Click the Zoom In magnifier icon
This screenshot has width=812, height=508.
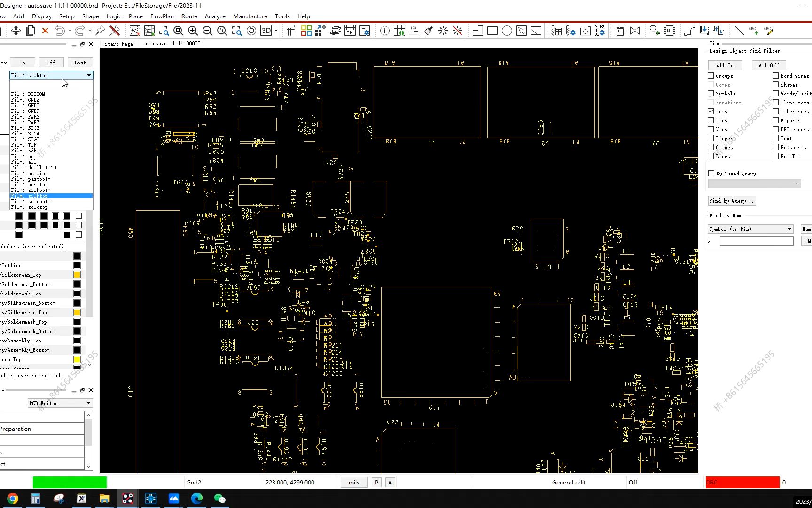coord(193,31)
